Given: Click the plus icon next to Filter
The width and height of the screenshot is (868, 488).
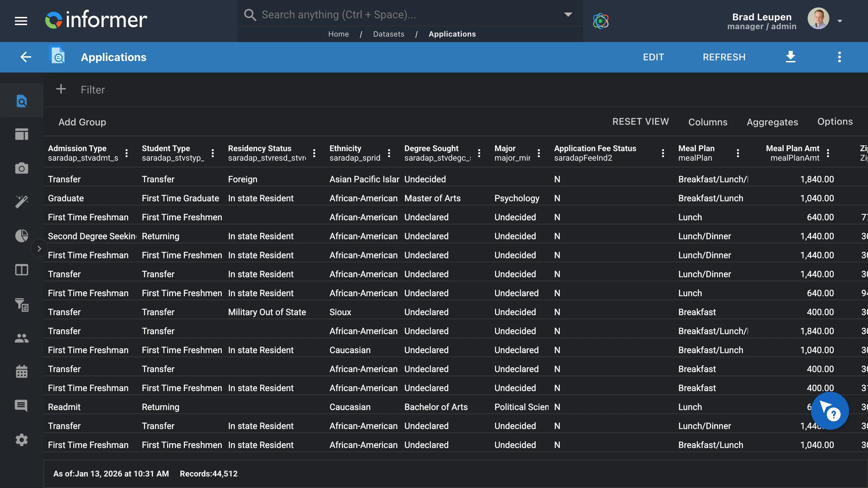Looking at the screenshot, I should (x=61, y=89).
